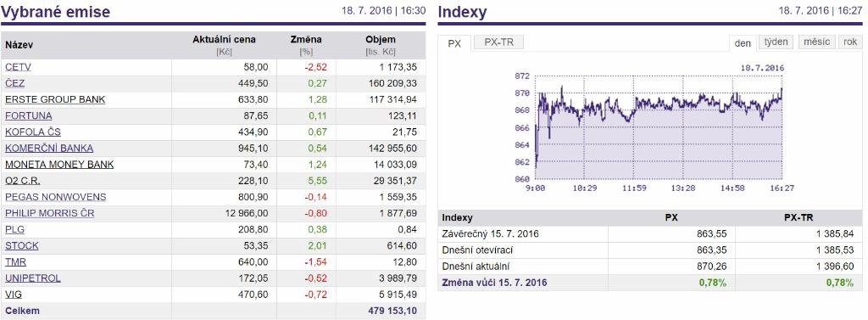This screenshot has height=320, width=868.
Task: Show the chart for týden period
Action: (x=776, y=42)
